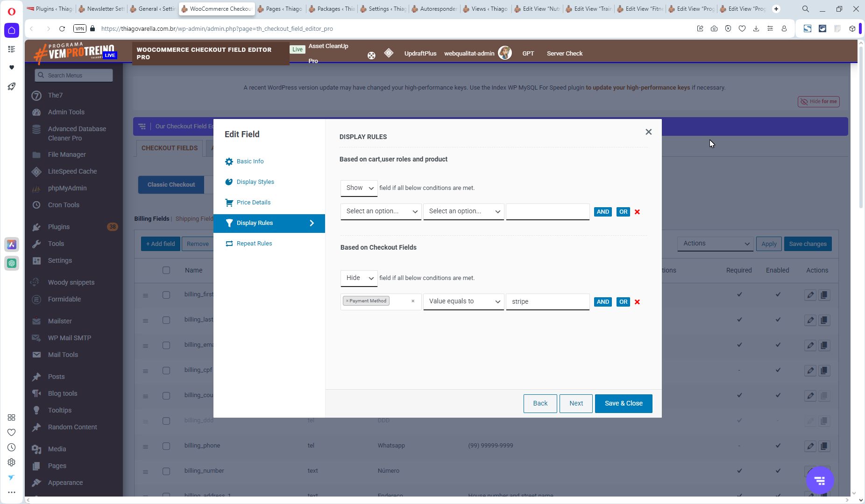Click the + Add field button
The image size is (865, 504).
point(160,244)
